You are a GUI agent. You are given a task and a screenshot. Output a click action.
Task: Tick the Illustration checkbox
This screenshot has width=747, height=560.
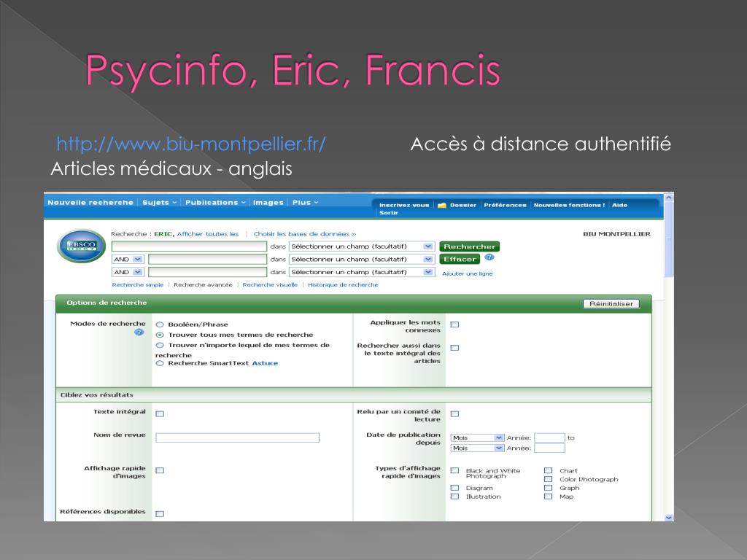point(455,497)
